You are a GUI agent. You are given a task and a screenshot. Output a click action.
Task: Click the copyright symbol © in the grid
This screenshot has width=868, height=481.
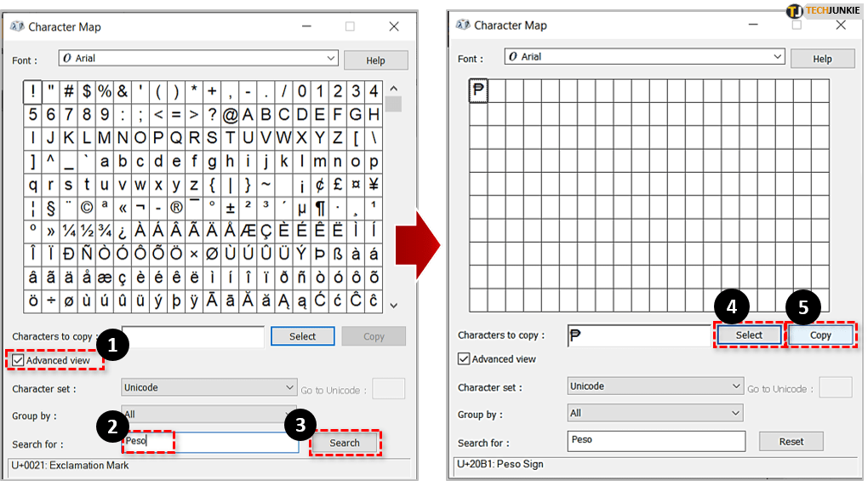click(87, 207)
